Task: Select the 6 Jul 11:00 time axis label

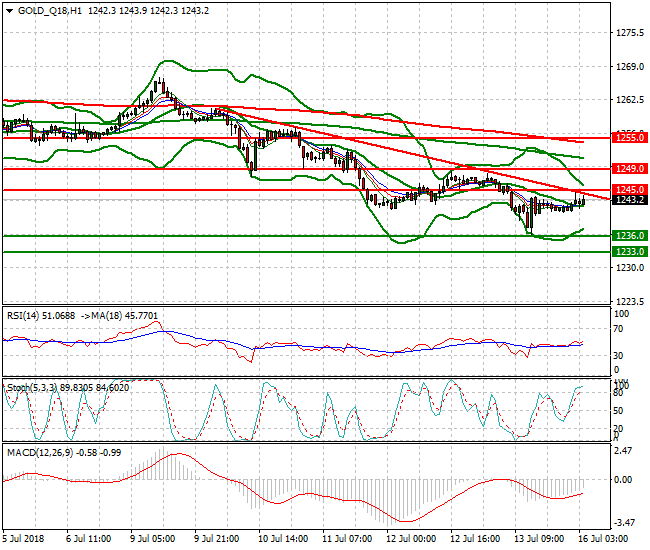Action: [88, 539]
